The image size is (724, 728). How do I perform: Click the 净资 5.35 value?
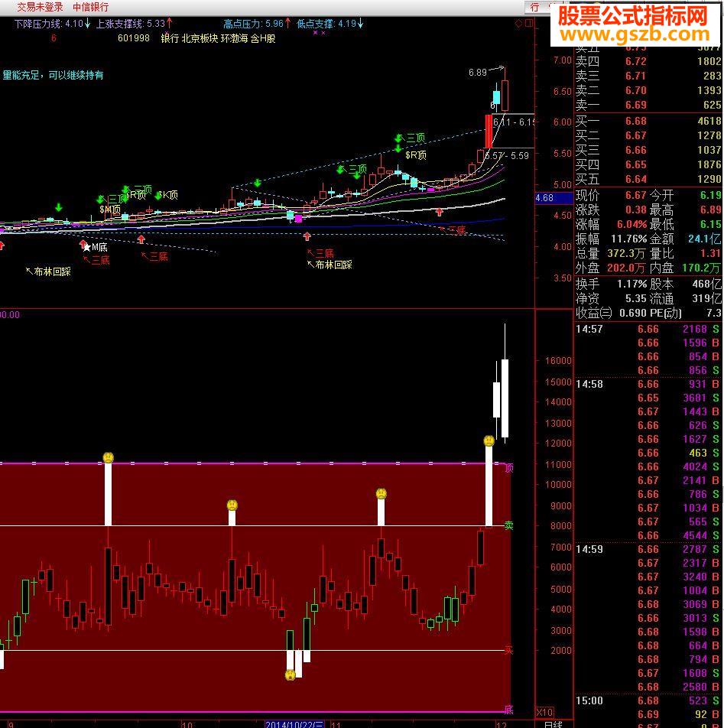(x=636, y=298)
